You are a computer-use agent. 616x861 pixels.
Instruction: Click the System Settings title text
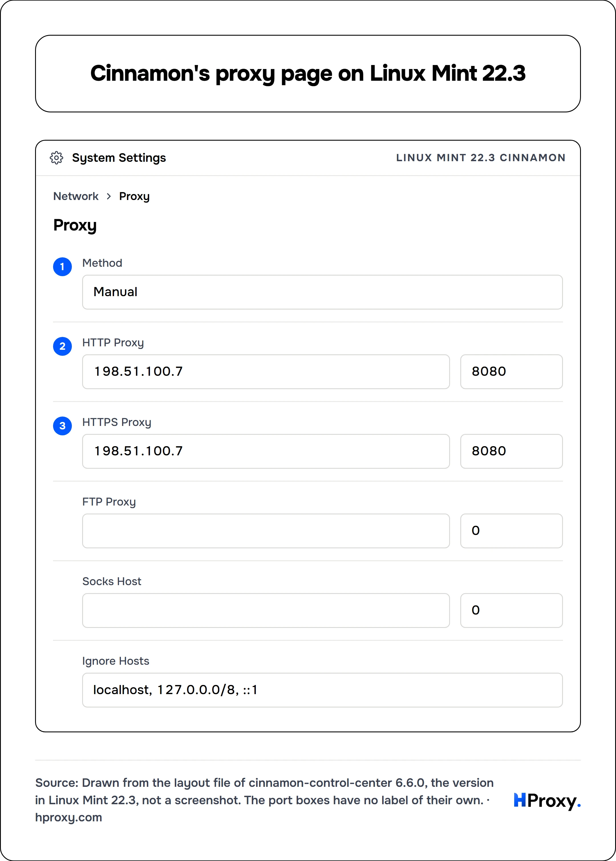pyautogui.click(x=119, y=158)
